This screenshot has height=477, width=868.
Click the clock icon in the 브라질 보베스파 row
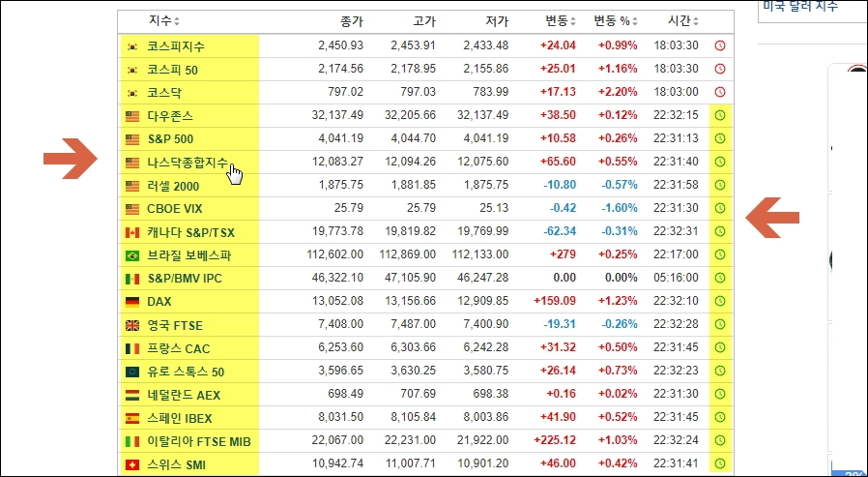click(x=720, y=254)
